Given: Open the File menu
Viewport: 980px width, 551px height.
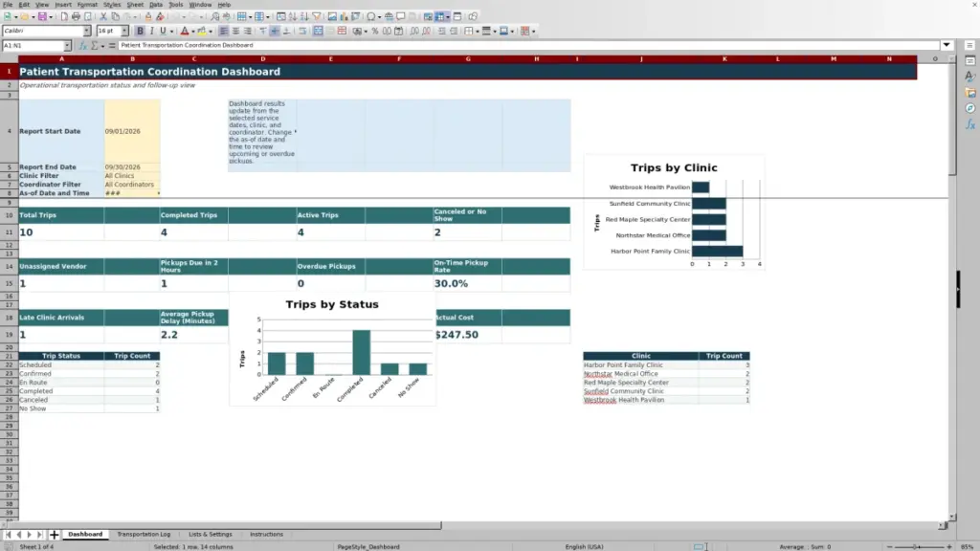Looking at the screenshot, I should click(x=8, y=5).
